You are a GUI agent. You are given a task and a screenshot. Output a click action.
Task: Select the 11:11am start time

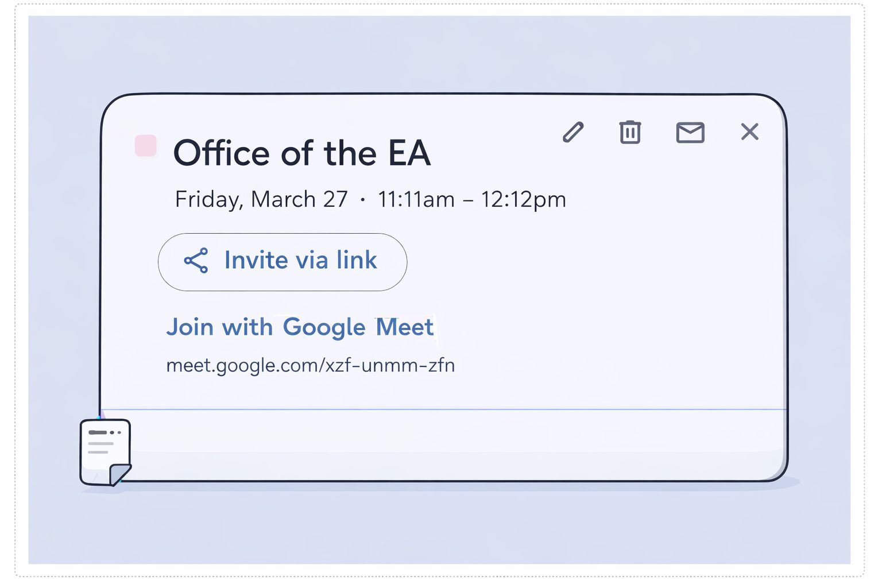tap(416, 199)
